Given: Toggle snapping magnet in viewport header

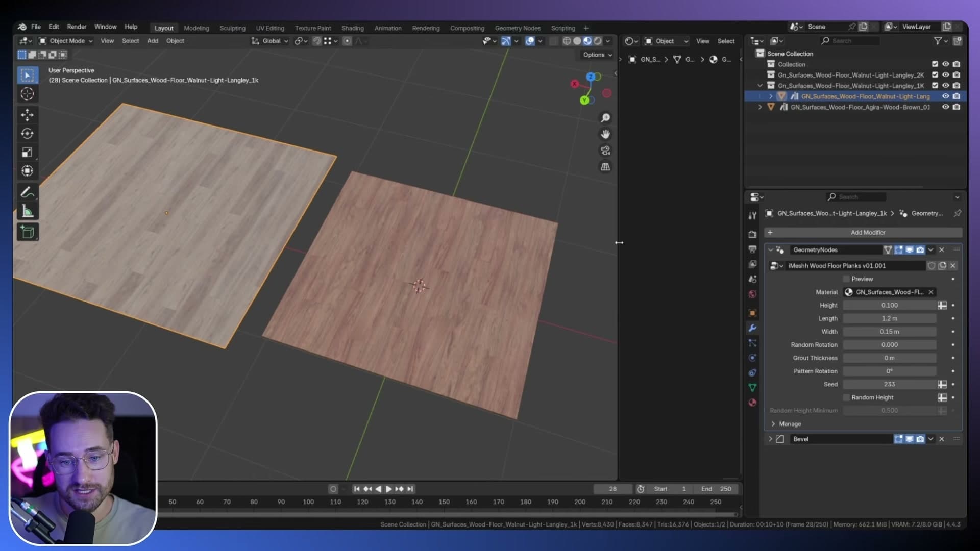Looking at the screenshot, I should tap(317, 41).
